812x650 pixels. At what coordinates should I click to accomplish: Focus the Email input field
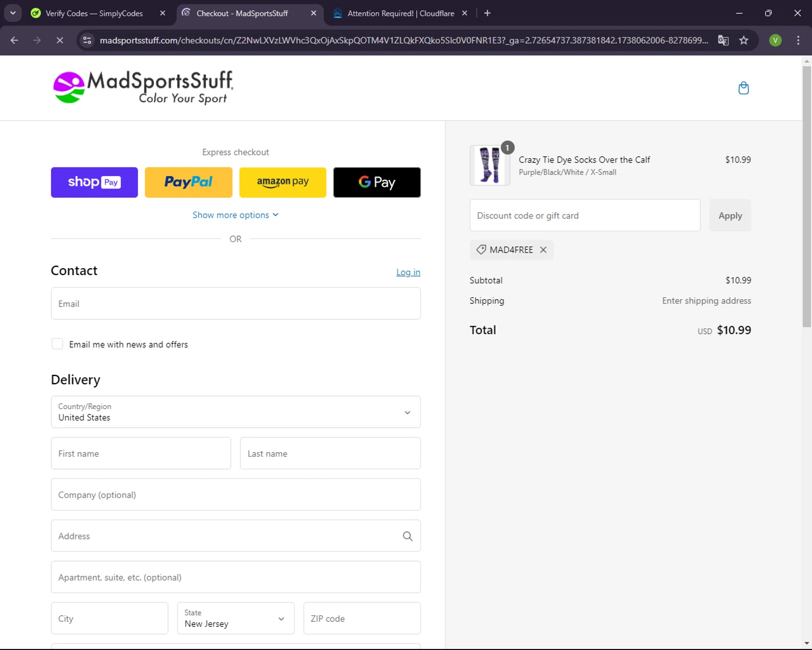(x=235, y=303)
